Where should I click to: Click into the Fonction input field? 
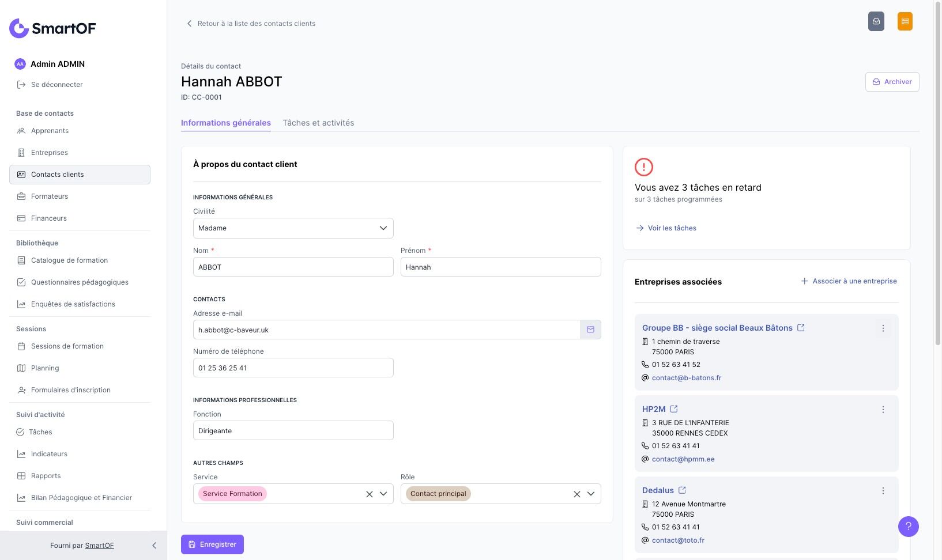293,431
